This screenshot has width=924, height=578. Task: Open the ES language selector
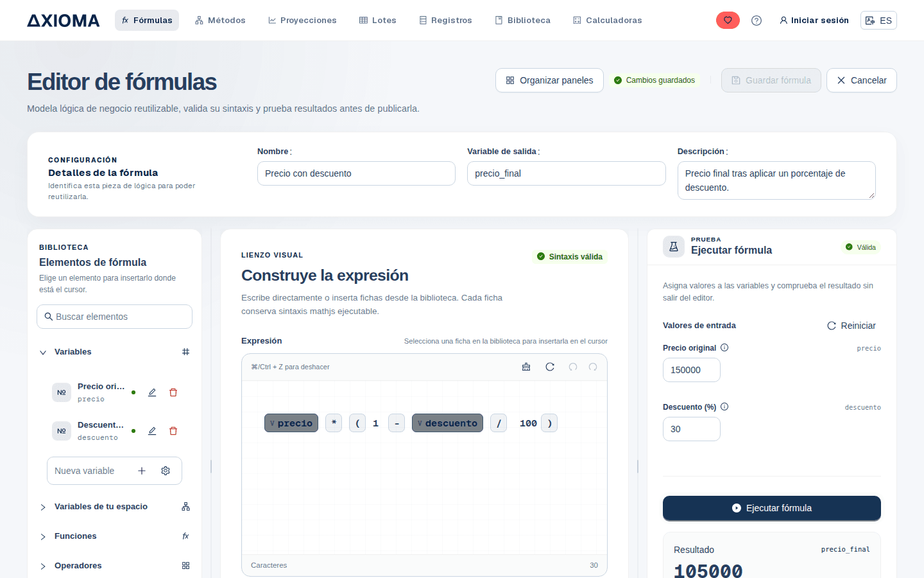click(878, 21)
